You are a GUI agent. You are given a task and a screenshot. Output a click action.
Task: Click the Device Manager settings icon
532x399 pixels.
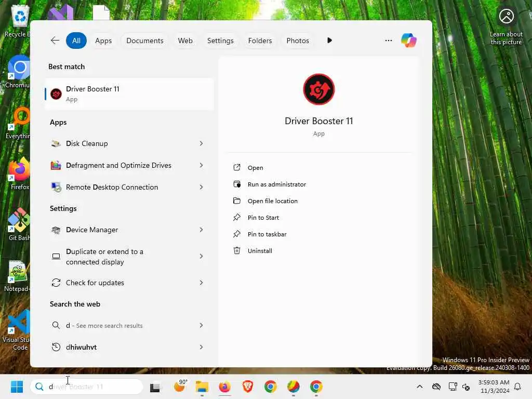point(56,230)
